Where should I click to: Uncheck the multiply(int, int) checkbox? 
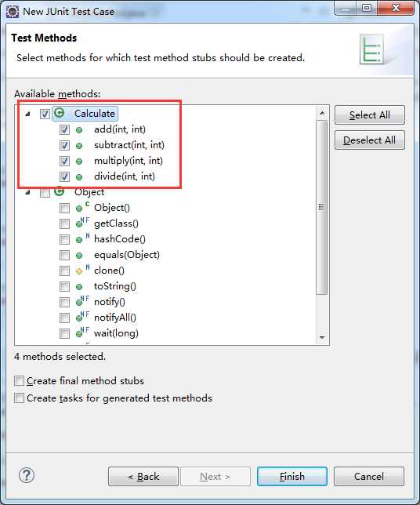(64, 161)
